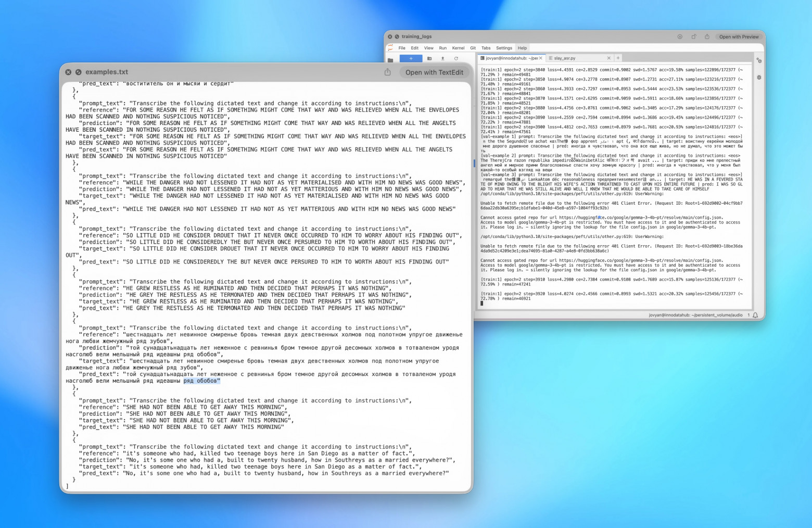Click the terminal path in the status bar
Image resolution: width=812 pixels, height=528 pixels.
point(695,315)
